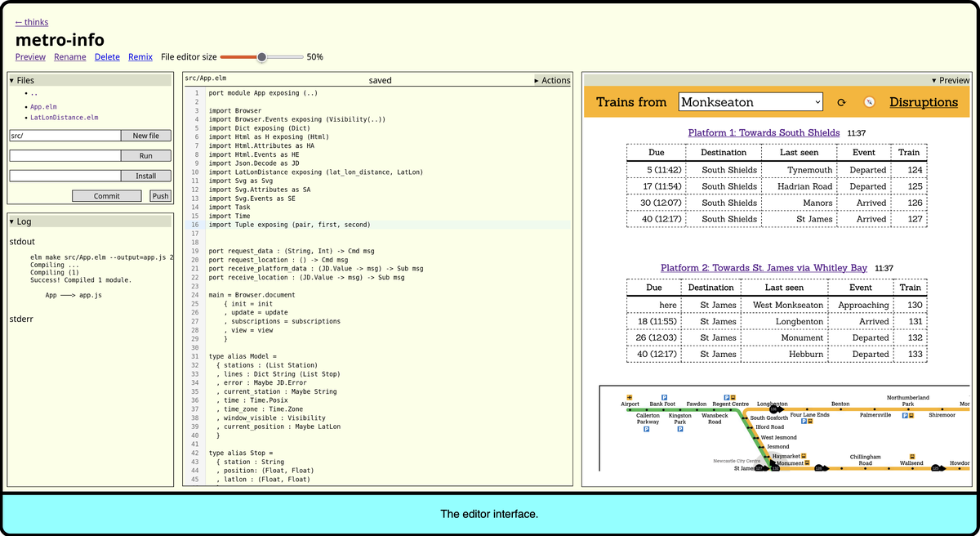This screenshot has width=980, height=536.
Task: Open LatLonDistance.elm in the file list
Action: click(x=64, y=118)
